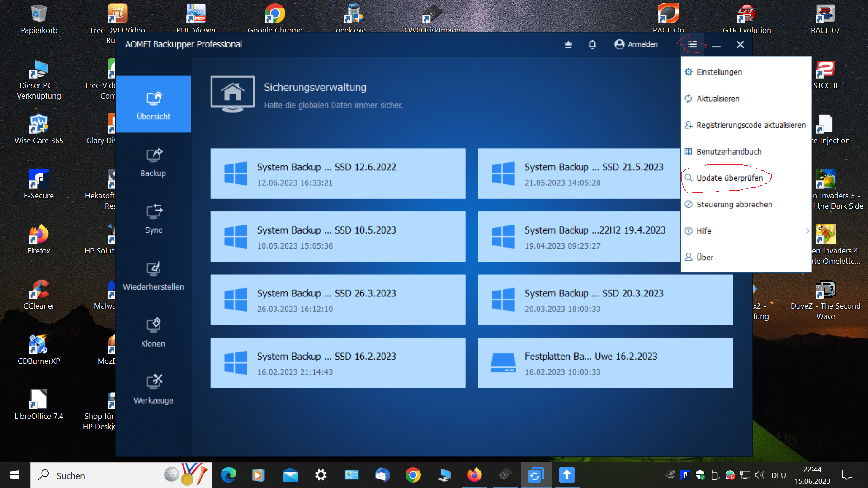Choose Einstellungen from the menu

(719, 72)
